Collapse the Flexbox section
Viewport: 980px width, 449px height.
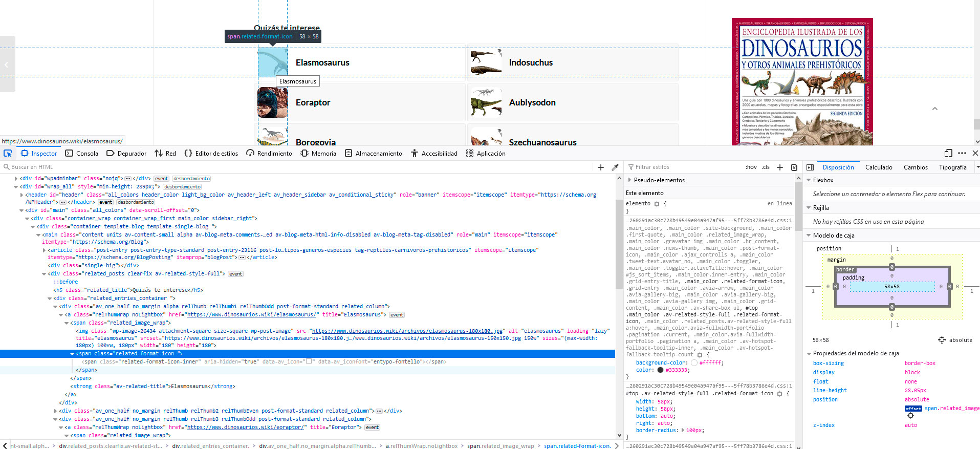(809, 180)
